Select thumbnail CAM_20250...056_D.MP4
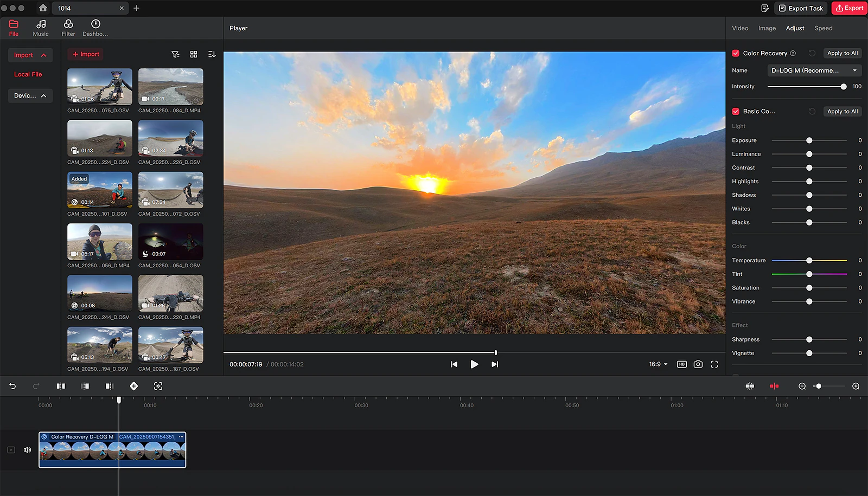This screenshot has width=868, height=496. coord(100,242)
